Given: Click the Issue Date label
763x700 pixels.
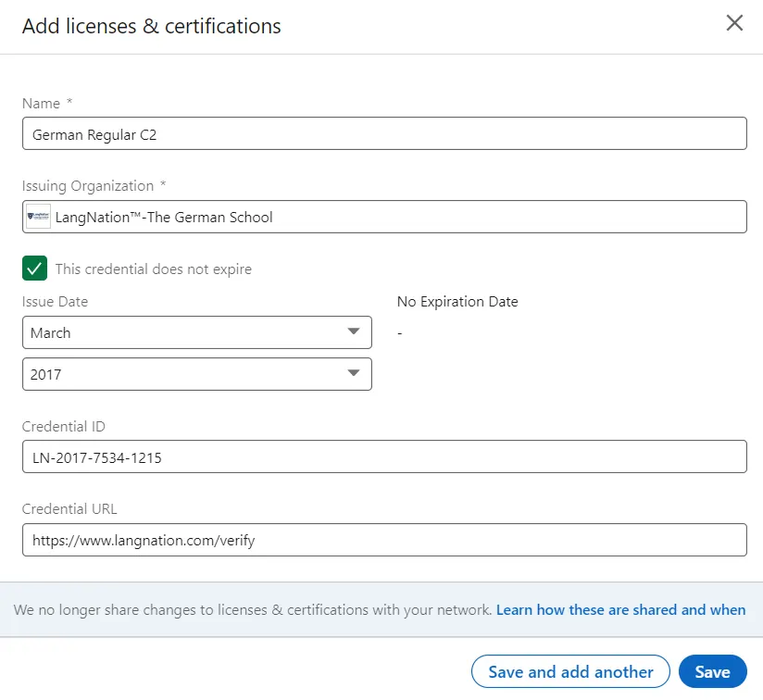Looking at the screenshot, I should point(55,302).
